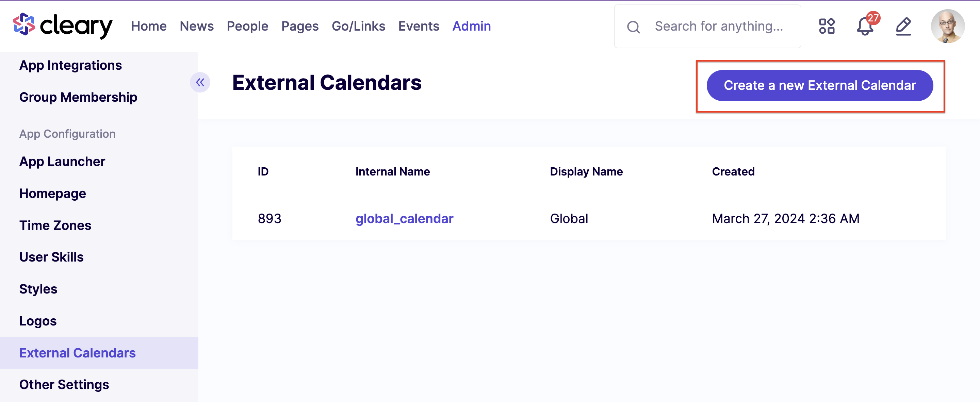This screenshot has width=980, height=402.
Task: Create a new External Calendar
Action: [820, 85]
